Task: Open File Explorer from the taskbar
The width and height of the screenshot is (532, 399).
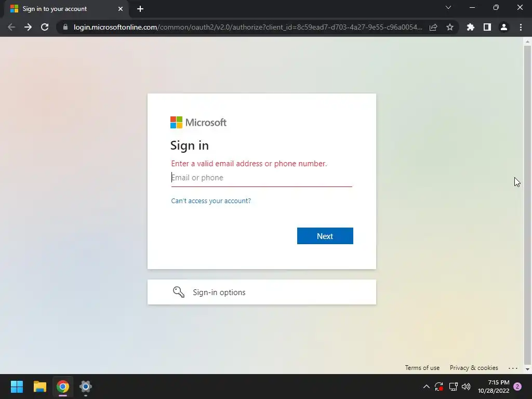Action: pyautogui.click(x=39, y=387)
